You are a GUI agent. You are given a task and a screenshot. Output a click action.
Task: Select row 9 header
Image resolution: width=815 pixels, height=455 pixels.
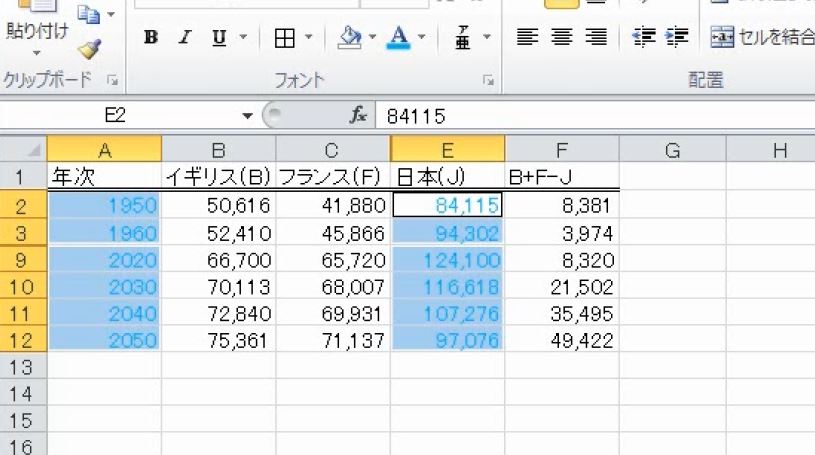(x=23, y=259)
